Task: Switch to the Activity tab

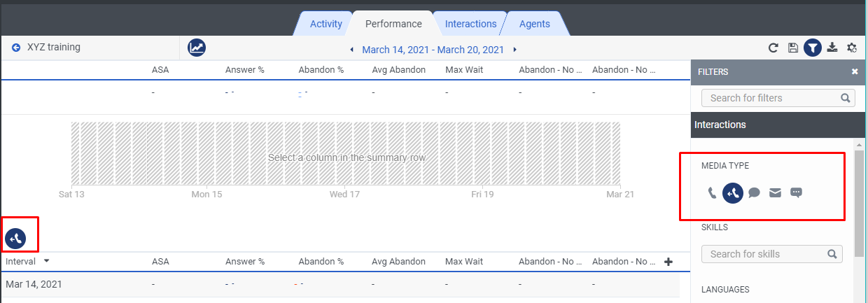Action: point(326,24)
